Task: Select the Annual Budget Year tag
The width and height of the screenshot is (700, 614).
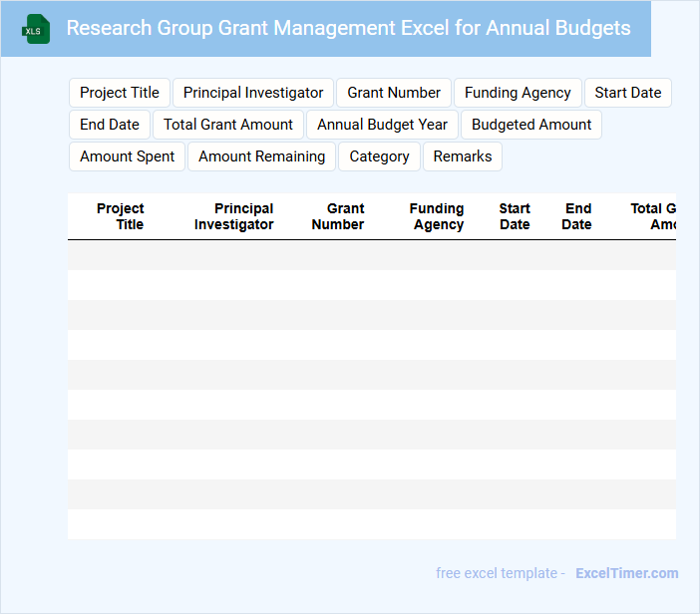Action: 383,125
